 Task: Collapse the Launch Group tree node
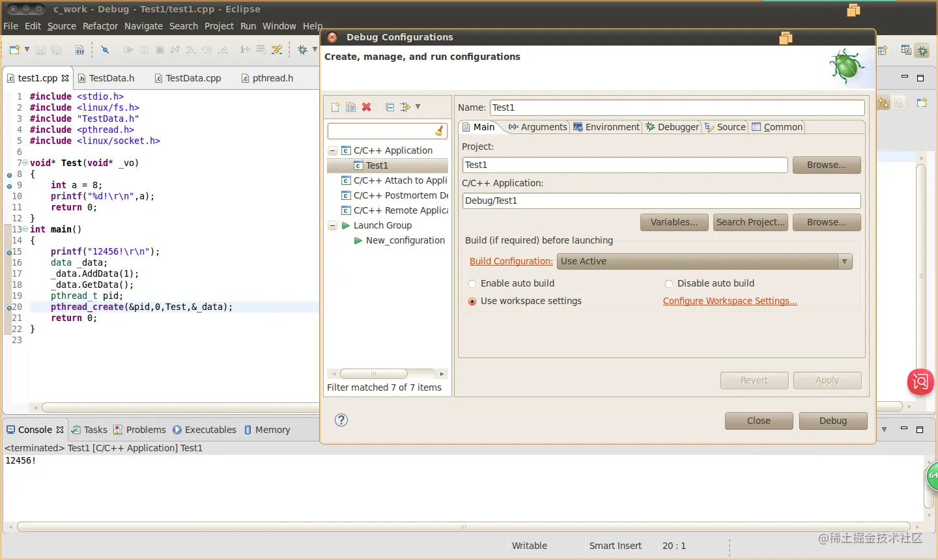pos(333,225)
